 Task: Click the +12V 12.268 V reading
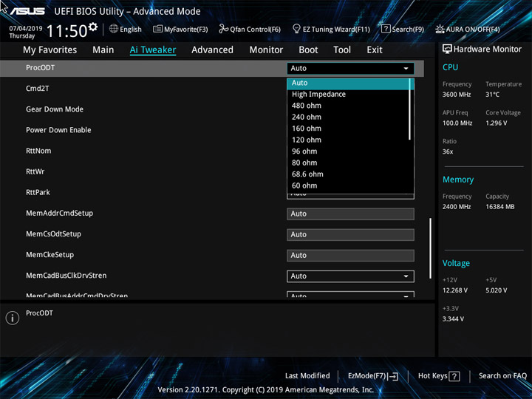454,290
